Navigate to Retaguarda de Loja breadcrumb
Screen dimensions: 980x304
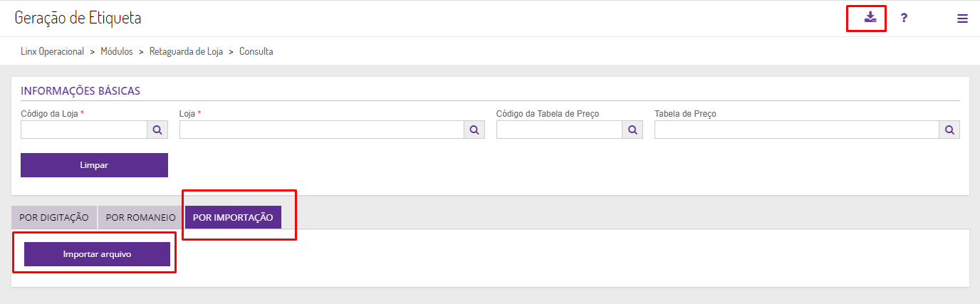(x=186, y=52)
